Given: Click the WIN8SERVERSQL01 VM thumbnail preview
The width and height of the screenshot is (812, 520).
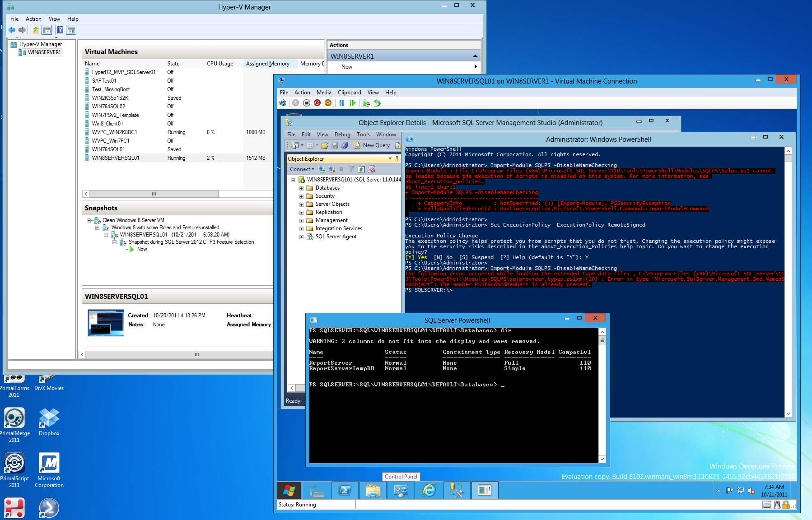Looking at the screenshot, I should pyautogui.click(x=106, y=323).
